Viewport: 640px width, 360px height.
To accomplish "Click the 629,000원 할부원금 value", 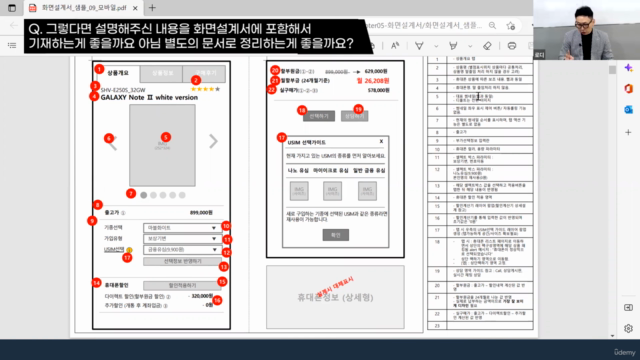I will [376, 71].
